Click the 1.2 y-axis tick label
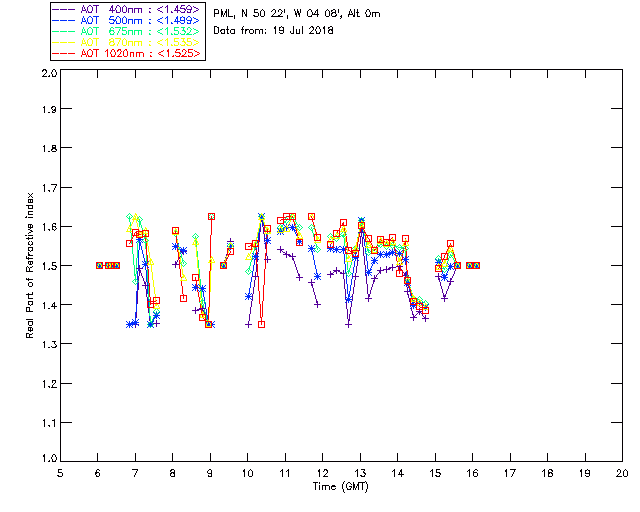The height and width of the screenshot is (512, 640). tap(49, 384)
